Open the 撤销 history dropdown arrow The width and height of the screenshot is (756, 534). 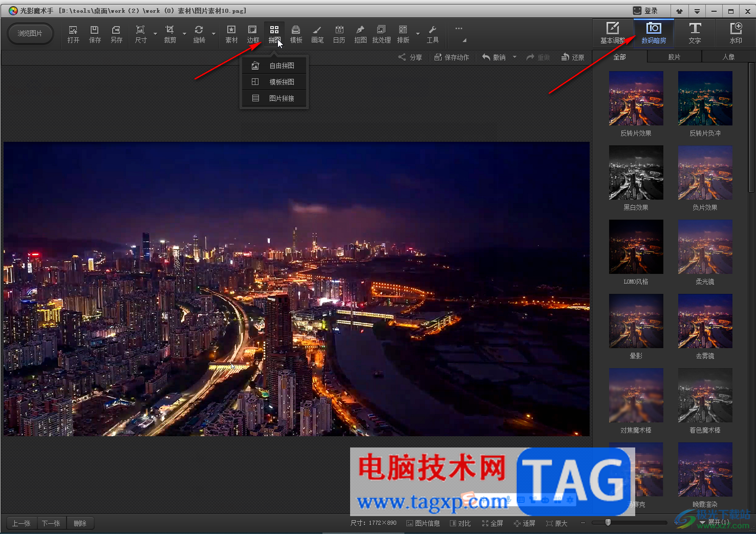click(514, 57)
